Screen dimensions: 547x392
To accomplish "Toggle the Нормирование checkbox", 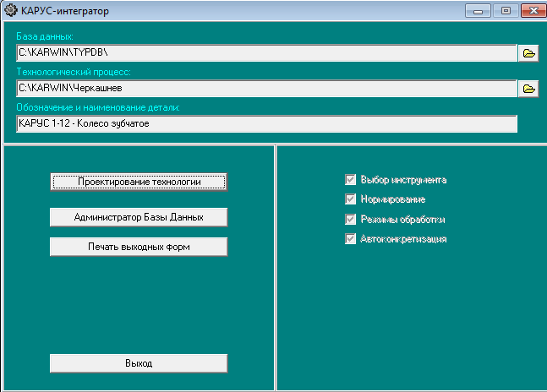I will point(350,199).
